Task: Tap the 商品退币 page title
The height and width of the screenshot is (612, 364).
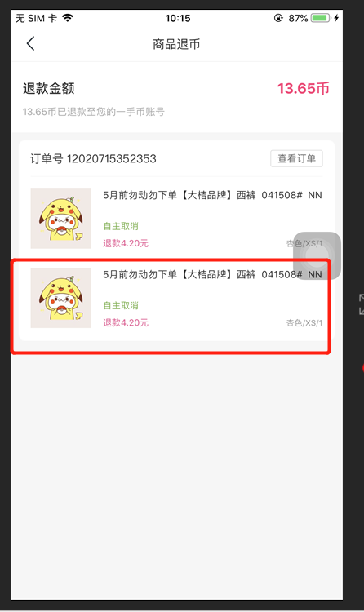Action: tap(176, 44)
